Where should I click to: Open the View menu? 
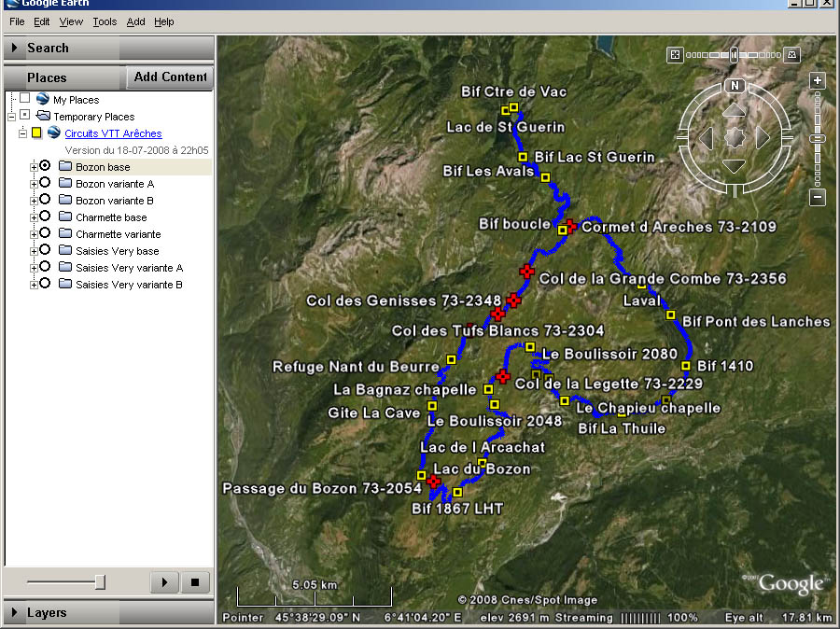coord(71,22)
